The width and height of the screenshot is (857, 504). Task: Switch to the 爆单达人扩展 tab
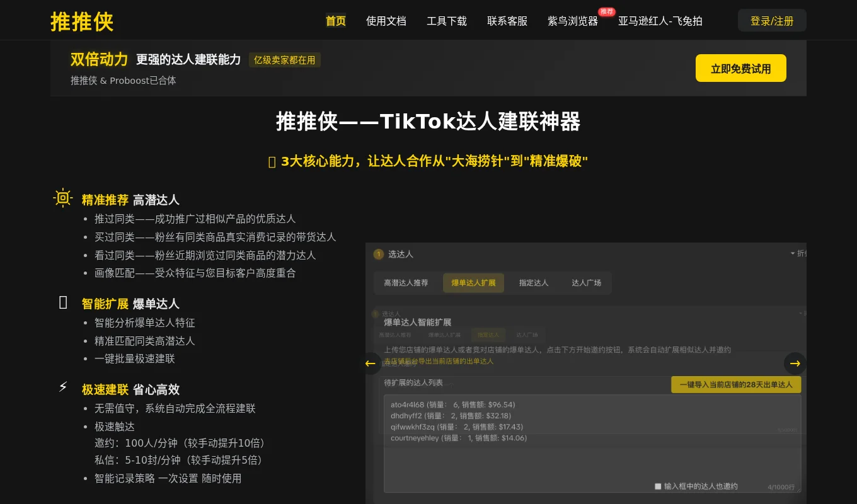pyautogui.click(x=473, y=283)
